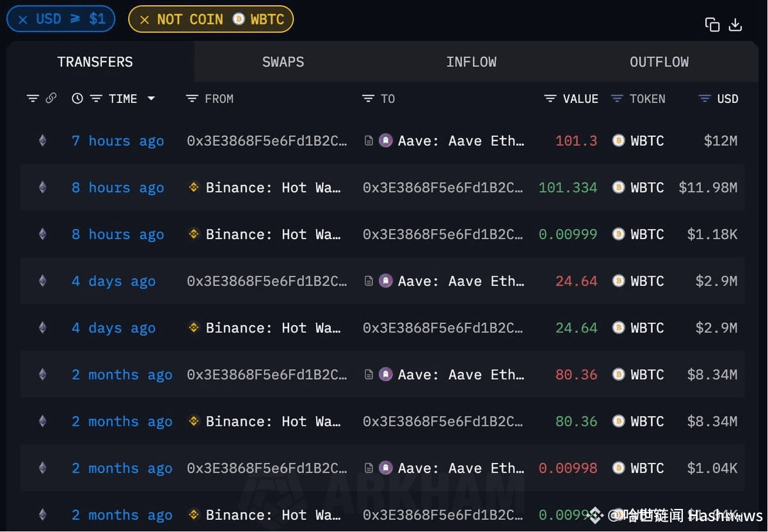
Task: Open the VALUE column filter
Action: coord(550,98)
